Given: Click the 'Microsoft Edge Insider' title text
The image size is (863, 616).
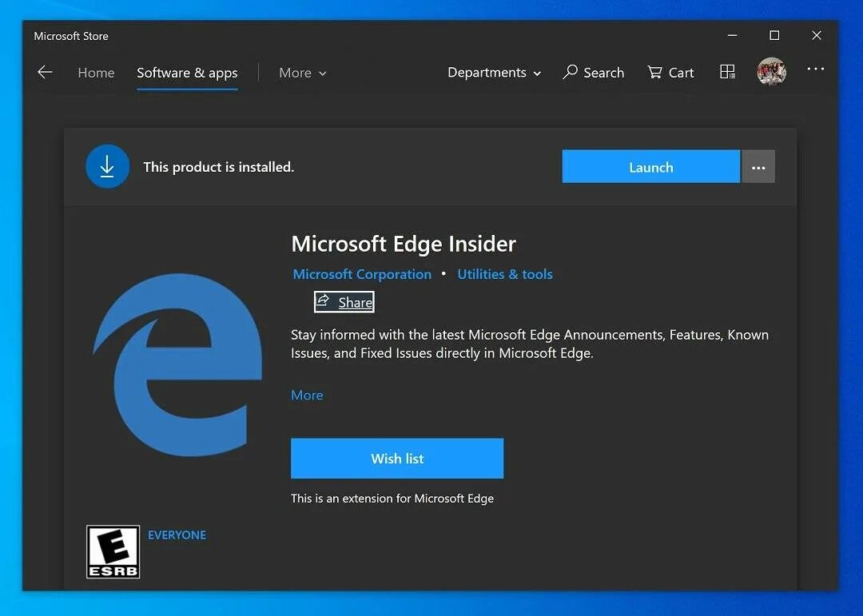Looking at the screenshot, I should click(x=404, y=244).
